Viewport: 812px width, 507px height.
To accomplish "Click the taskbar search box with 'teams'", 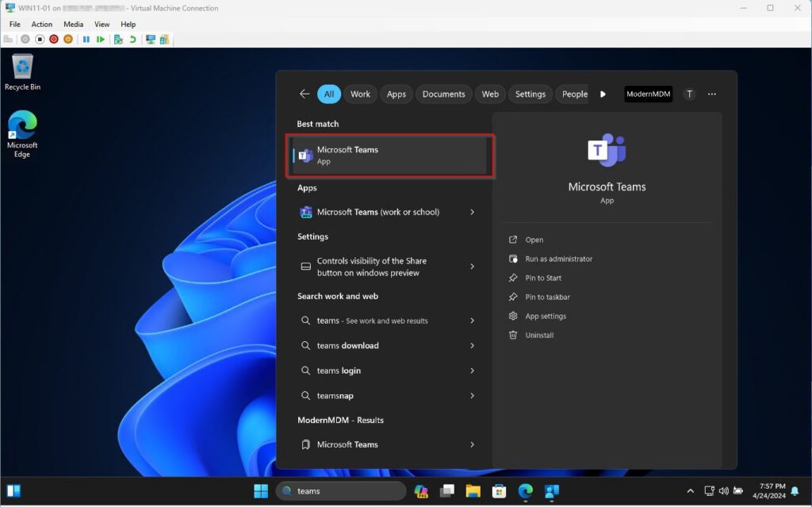I will pos(340,491).
